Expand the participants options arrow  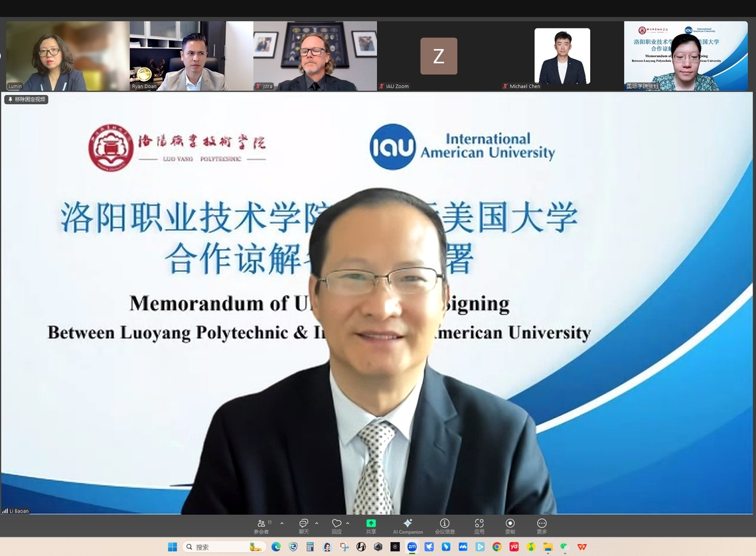[x=281, y=523]
